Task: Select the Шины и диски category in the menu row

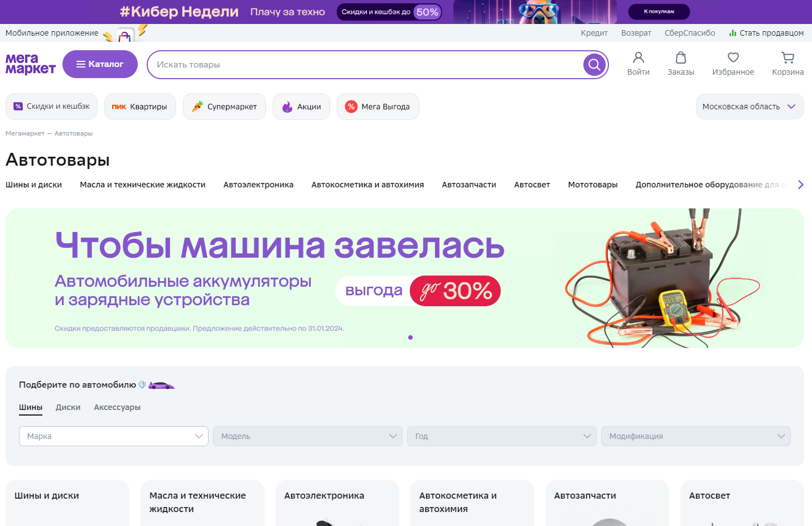Action: [34, 185]
